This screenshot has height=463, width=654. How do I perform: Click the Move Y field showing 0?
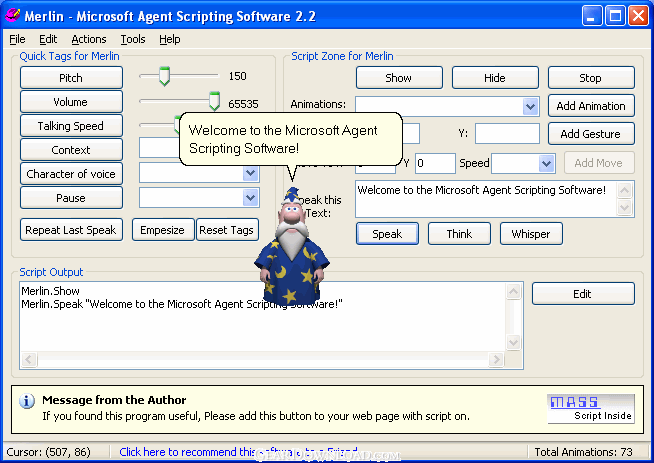coord(435,163)
